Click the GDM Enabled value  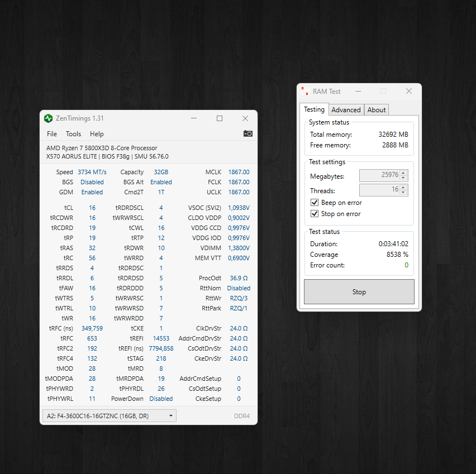(x=92, y=192)
